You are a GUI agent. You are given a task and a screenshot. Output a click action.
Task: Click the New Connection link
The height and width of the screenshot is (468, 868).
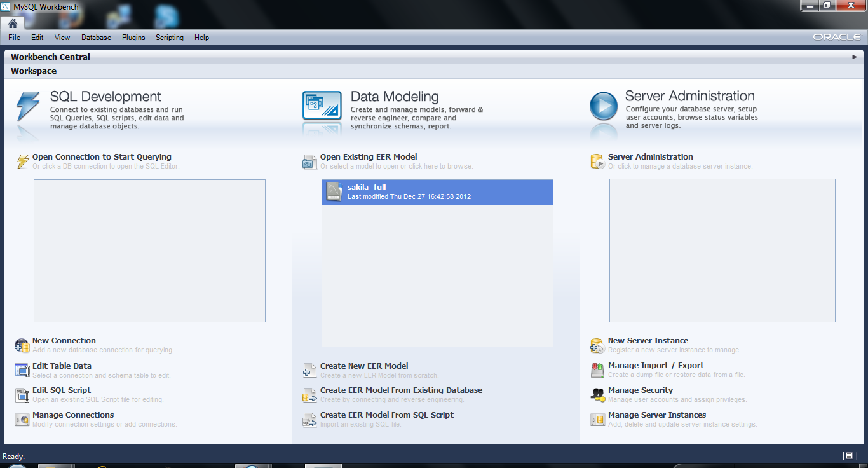pos(64,341)
